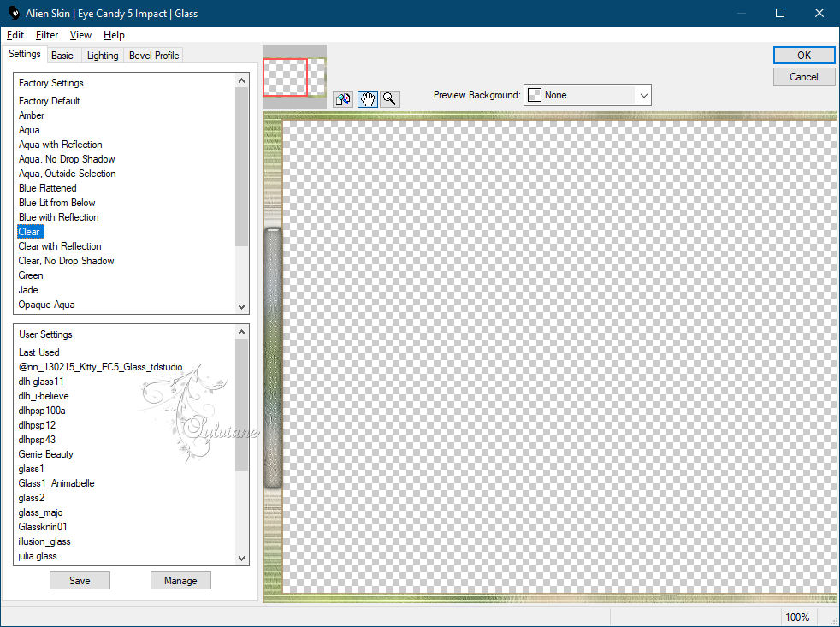This screenshot has height=627, width=840.
Task: Click the OK button
Action: (803, 56)
